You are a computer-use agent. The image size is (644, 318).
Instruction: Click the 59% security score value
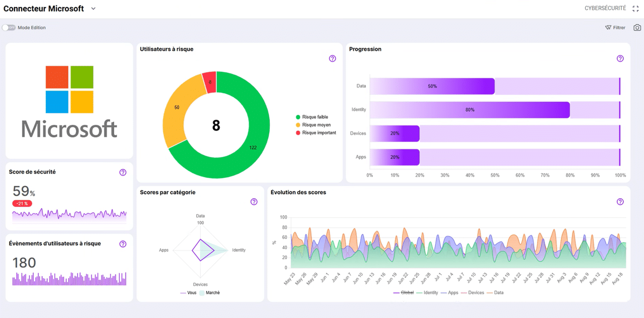pyautogui.click(x=24, y=191)
